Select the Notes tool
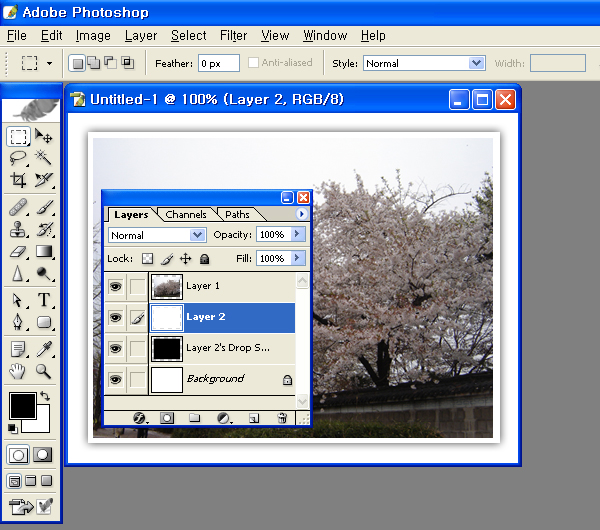This screenshot has height=530, width=600. tap(18, 349)
